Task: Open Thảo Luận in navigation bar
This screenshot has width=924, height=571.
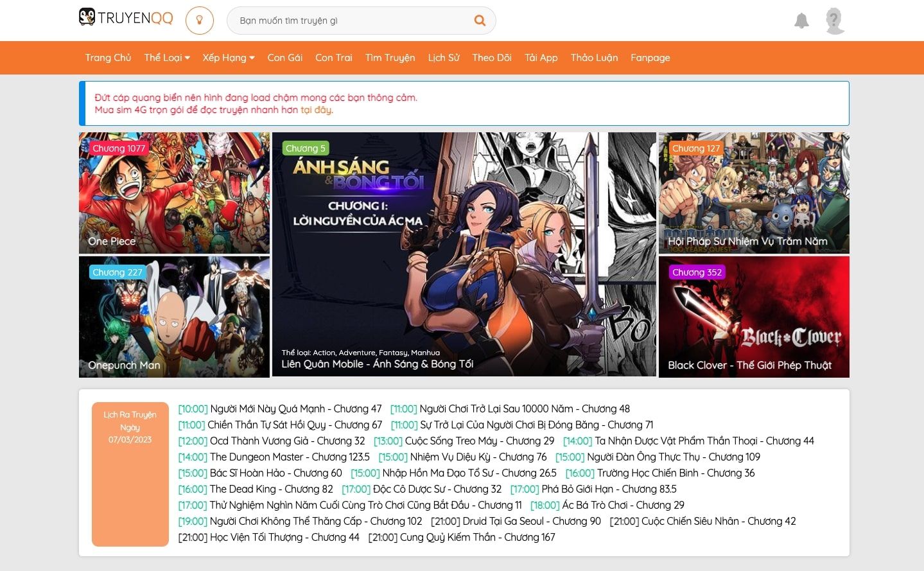Action: 595,58
